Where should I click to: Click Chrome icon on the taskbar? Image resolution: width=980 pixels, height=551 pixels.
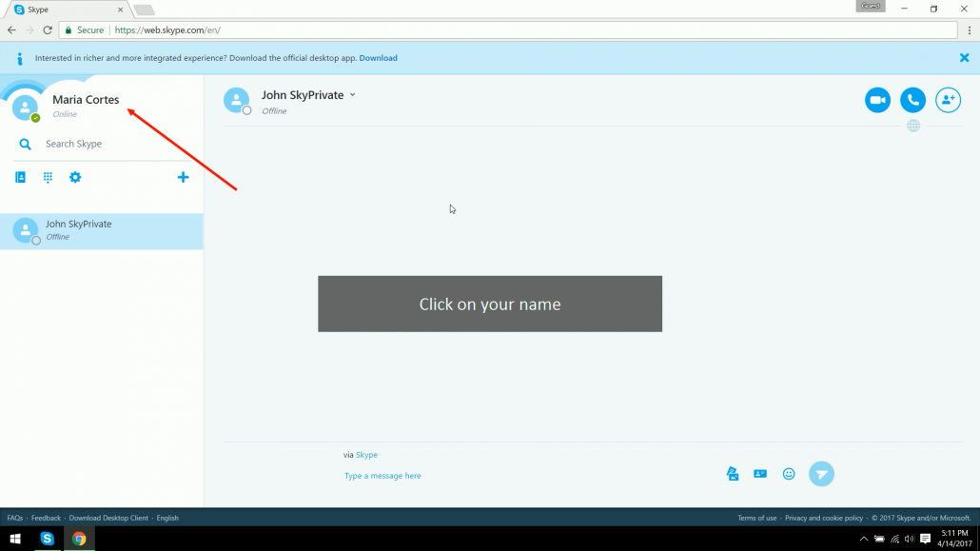point(79,539)
